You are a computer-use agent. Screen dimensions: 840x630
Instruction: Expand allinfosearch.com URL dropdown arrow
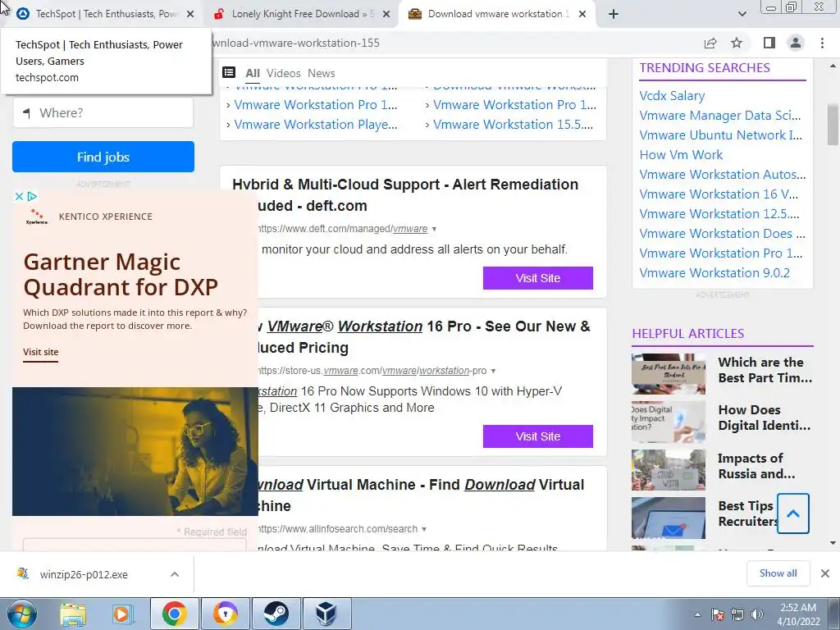pyautogui.click(x=424, y=529)
